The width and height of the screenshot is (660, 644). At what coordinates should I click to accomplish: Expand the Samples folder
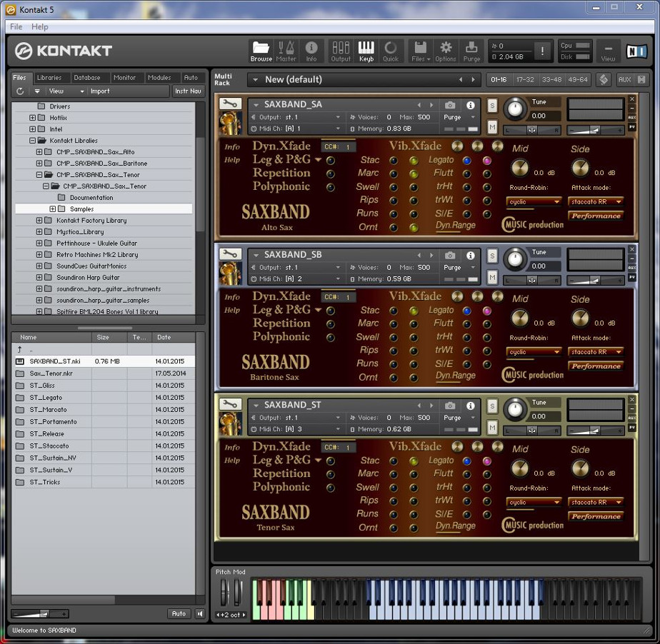click(53, 208)
